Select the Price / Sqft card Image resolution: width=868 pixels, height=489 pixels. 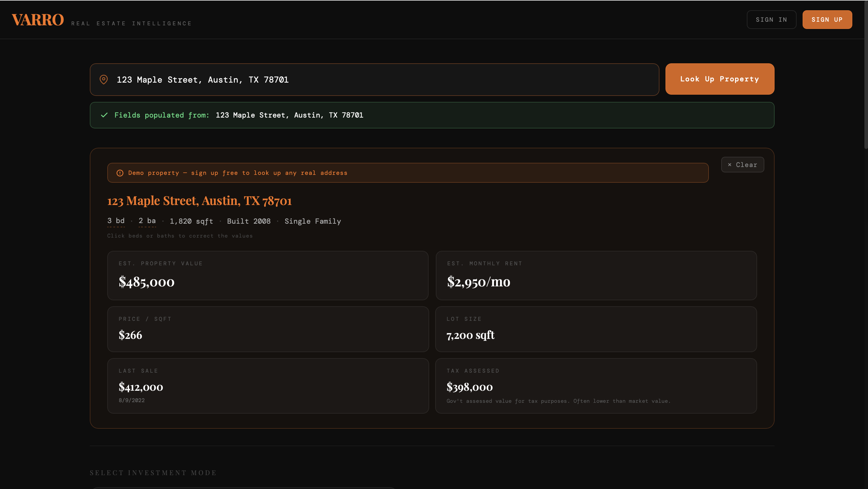click(268, 329)
